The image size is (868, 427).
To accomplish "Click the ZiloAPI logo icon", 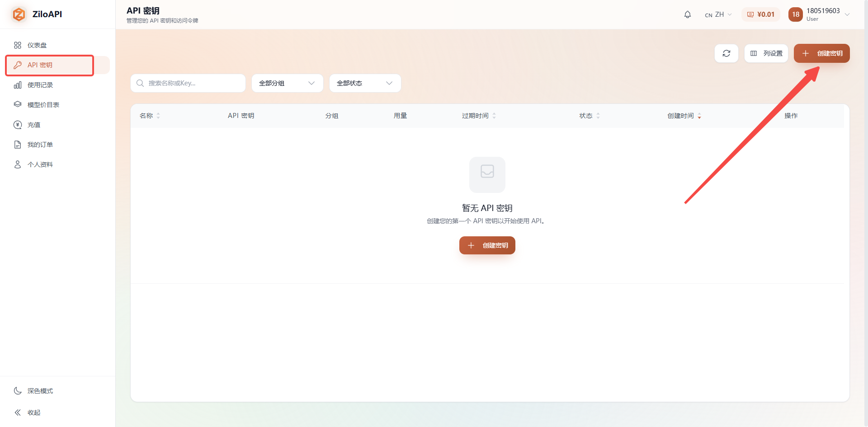I will (x=19, y=14).
